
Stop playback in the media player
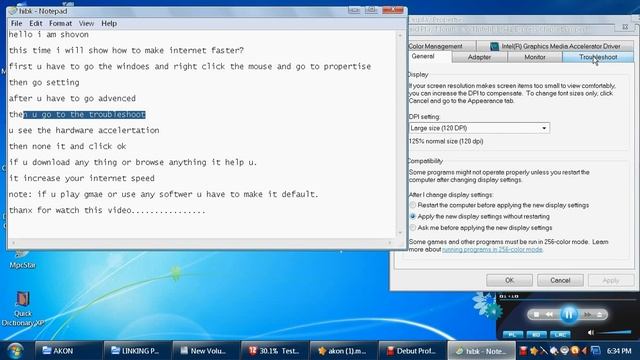536,314
